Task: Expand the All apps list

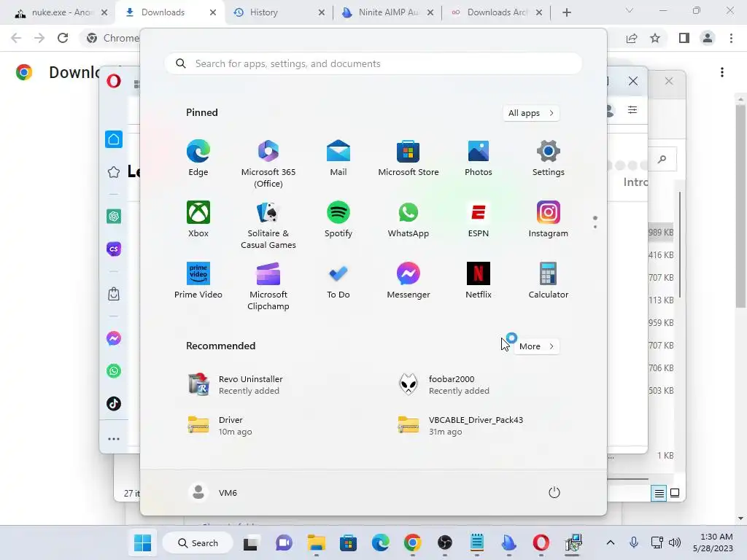Action: tap(531, 113)
